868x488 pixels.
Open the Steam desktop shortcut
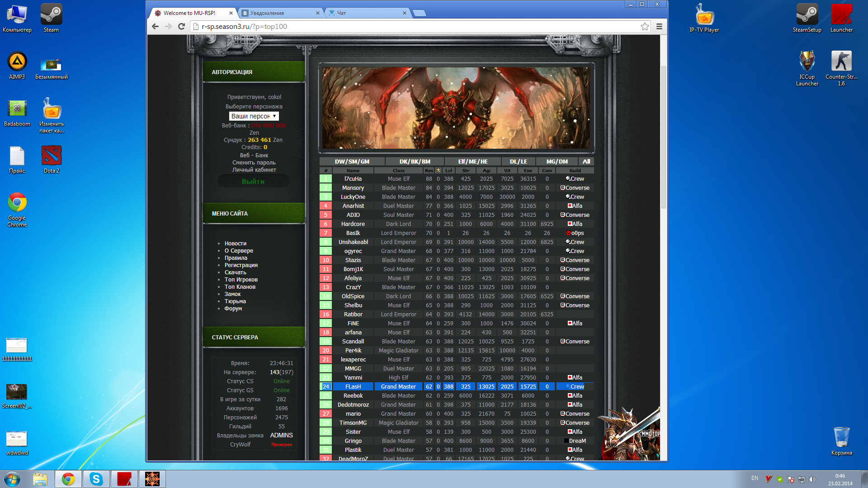click(x=51, y=19)
